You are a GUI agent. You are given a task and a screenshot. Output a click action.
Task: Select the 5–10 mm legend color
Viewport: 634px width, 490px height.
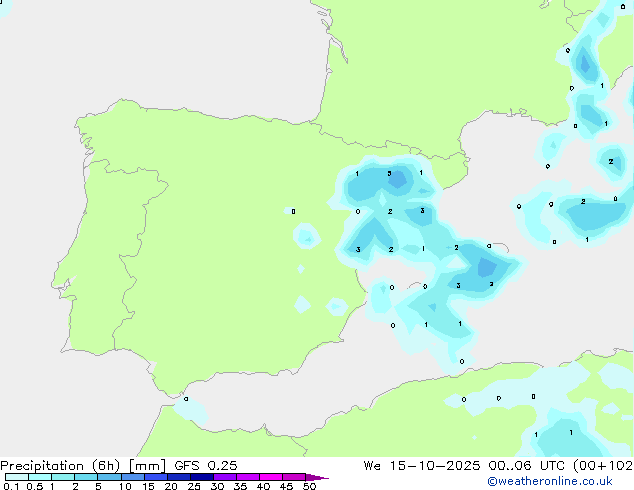[109, 477]
